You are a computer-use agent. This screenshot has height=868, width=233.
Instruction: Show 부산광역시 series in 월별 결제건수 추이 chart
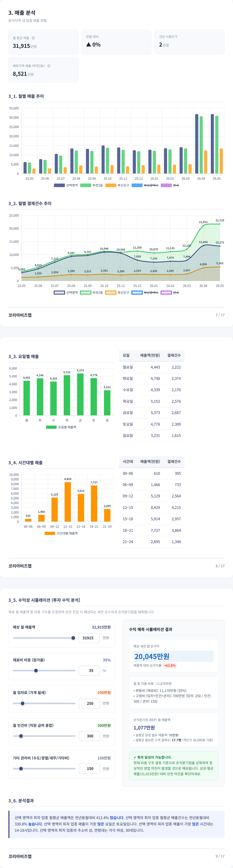pos(145,292)
